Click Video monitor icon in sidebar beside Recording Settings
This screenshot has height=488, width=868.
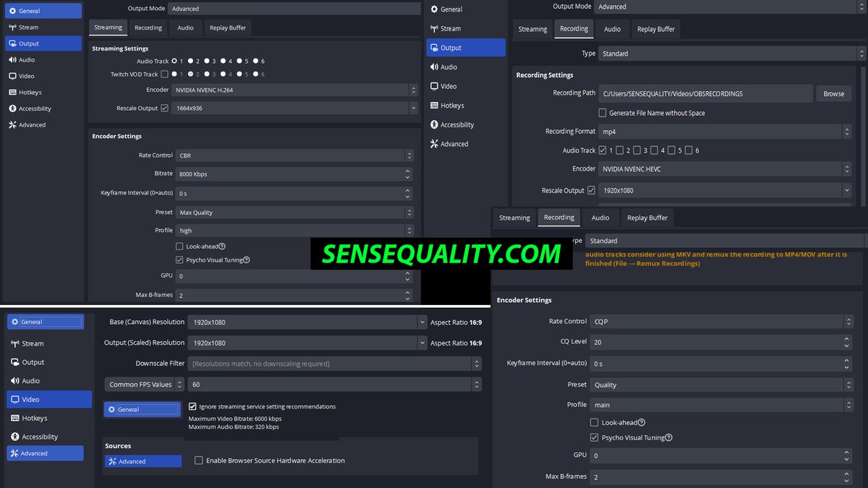434,86
